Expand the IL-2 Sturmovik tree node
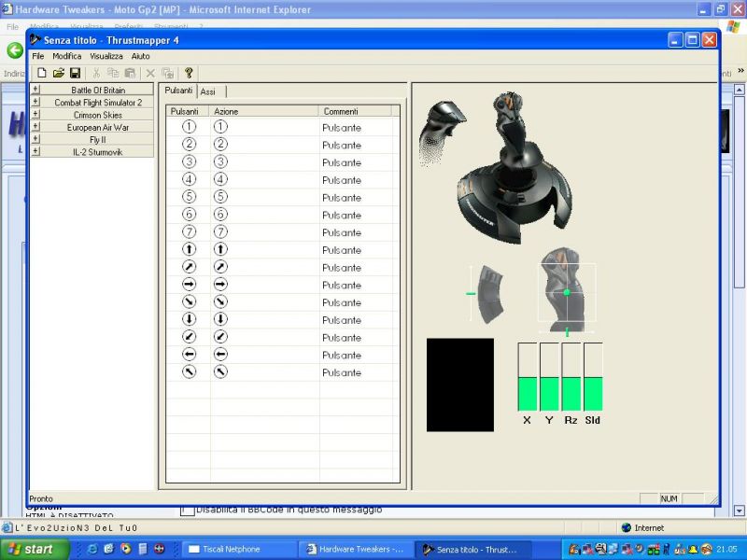The height and width of the screenshot is (560, 747). point(35,151)
